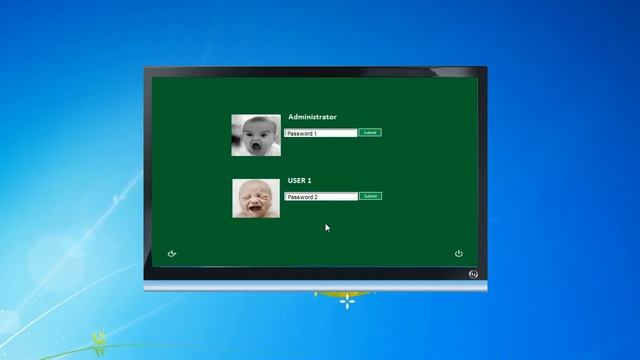Submit the USER 1 password

370,196
